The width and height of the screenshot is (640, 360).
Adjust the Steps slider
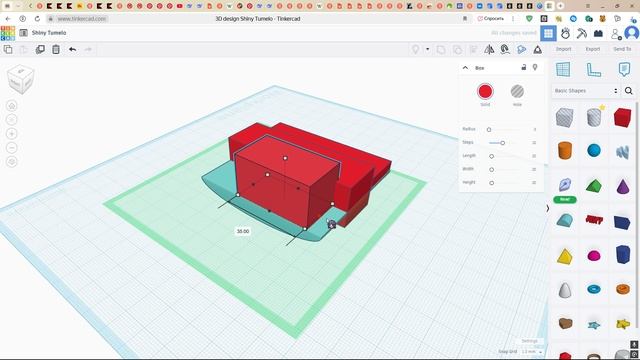coord(502,143)
